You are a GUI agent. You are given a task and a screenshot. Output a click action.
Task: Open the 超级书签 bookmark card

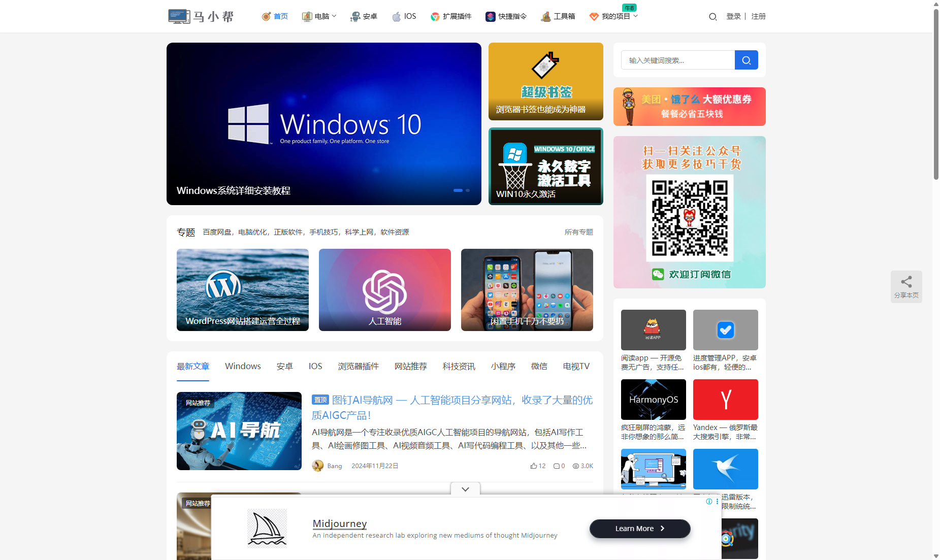[546, 81]
